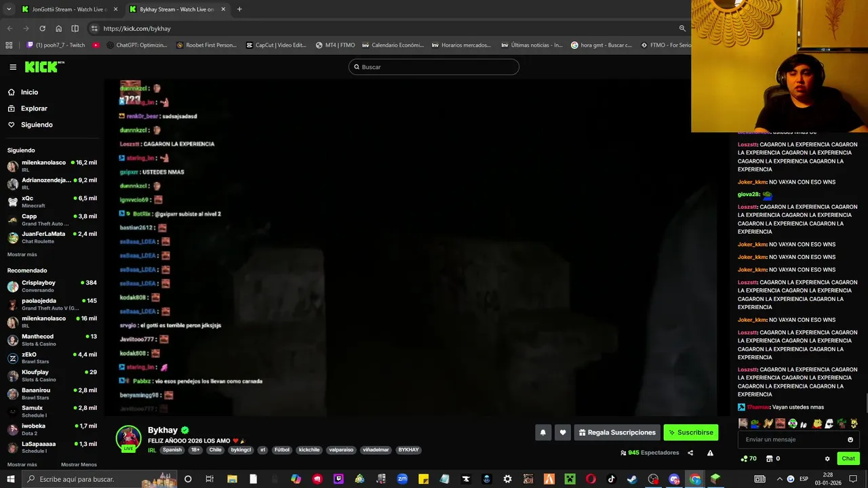This screenshot has height=488, width=868.
Task: Open a new browser tab
Action: [239, 9]
